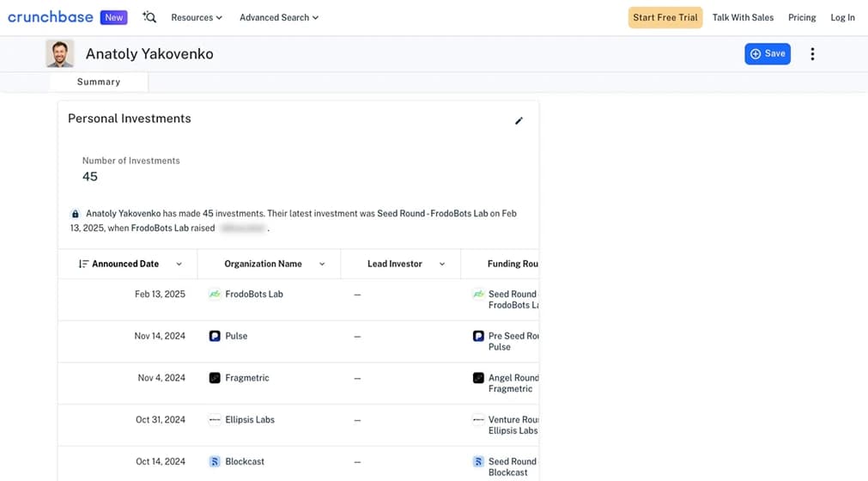Open Lead Investor column dropdown

[x=442, y=264]
